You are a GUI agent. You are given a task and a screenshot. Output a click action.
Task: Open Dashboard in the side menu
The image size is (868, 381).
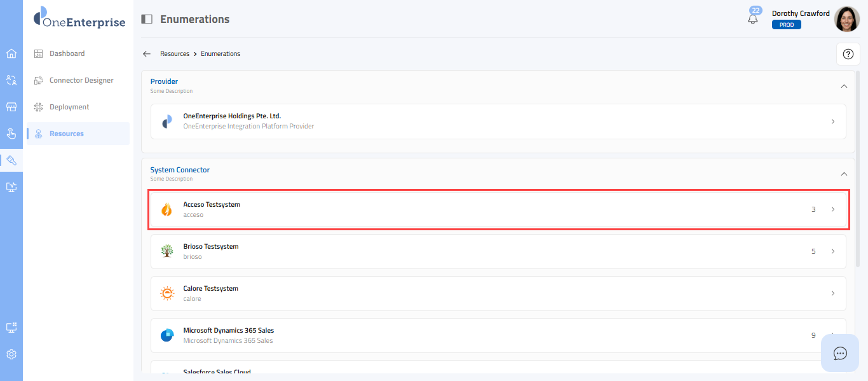tap(67, 53)
